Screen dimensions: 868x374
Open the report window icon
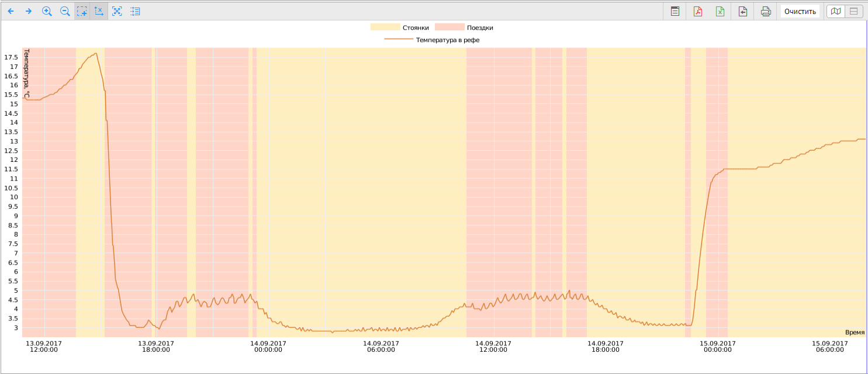(675, 11)
